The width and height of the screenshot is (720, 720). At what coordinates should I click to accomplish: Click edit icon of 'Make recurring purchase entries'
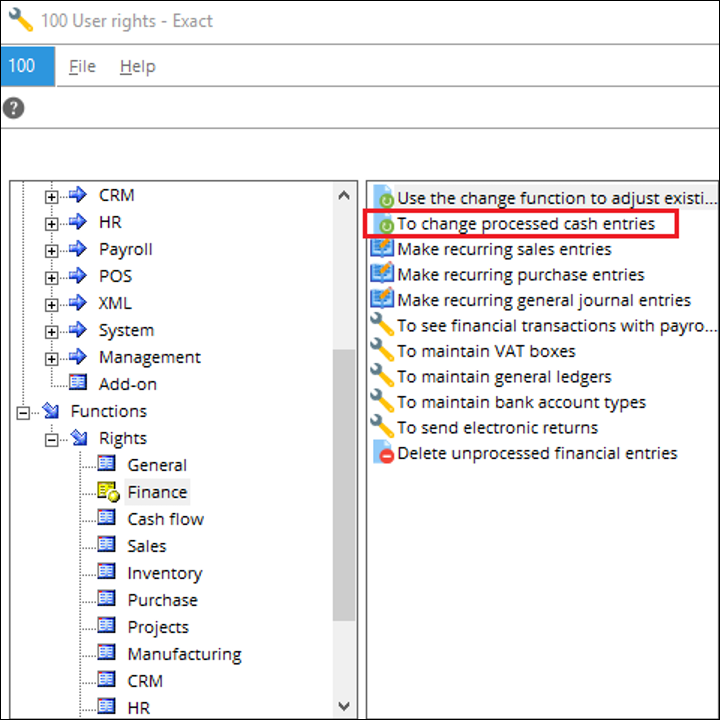point(382,274)
